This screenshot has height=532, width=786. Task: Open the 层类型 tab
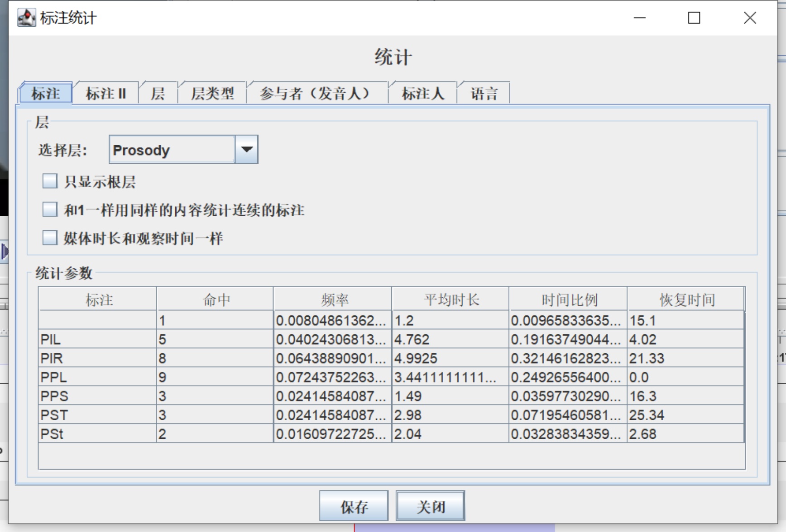pos(212,94)
